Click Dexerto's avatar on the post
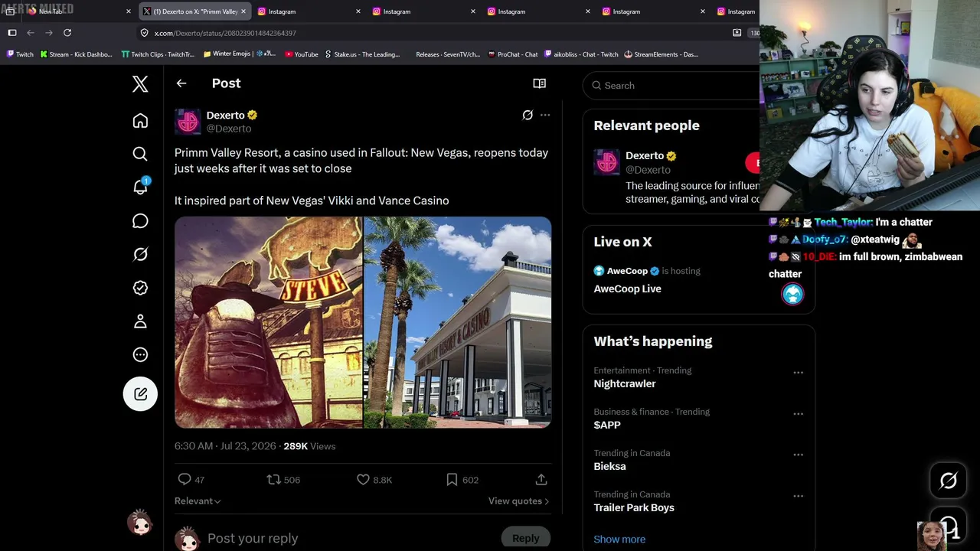980x551 pixels. point(188,122)
